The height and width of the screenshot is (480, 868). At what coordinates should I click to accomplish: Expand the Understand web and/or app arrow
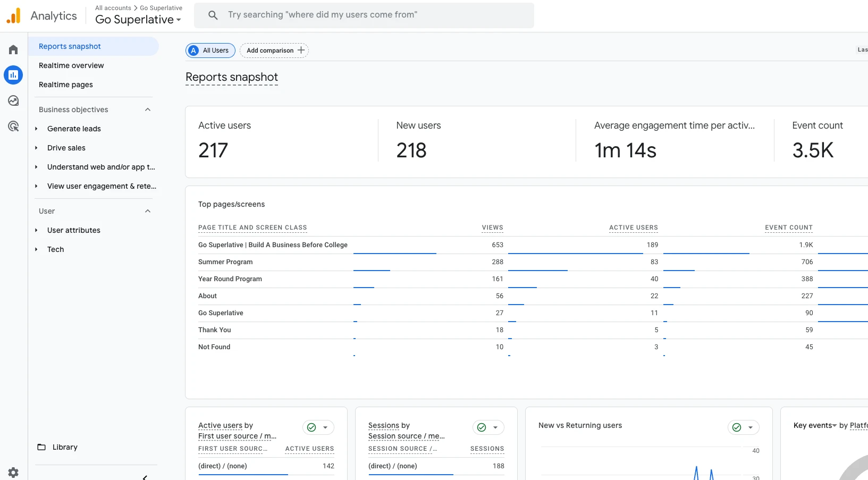[36, 167]
